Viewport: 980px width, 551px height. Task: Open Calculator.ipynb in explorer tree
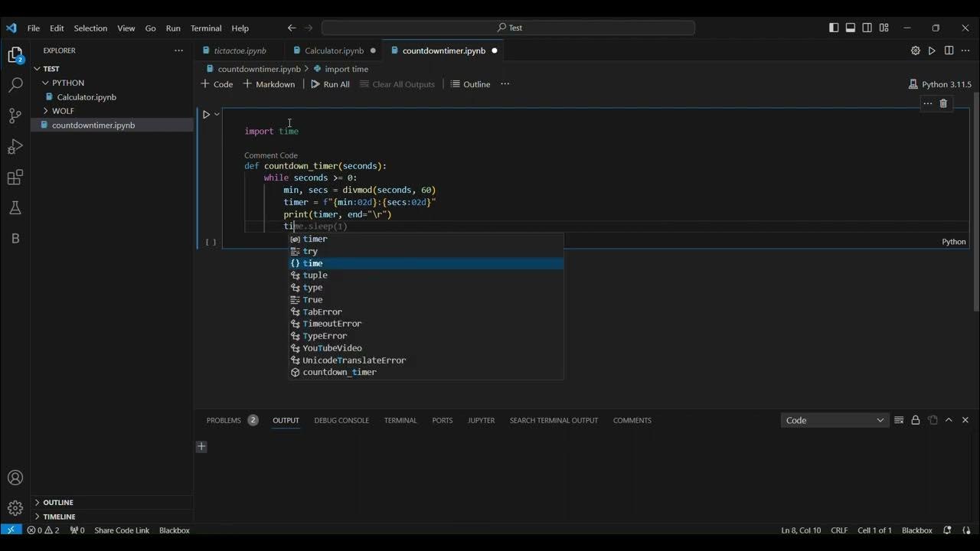87,97
